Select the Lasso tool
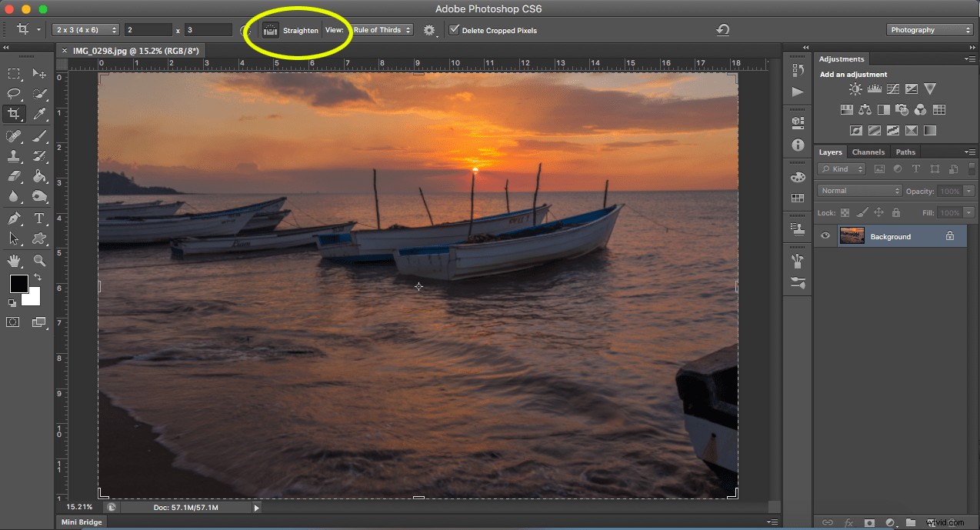Screen dimensions: 980x530 (x=14, y=95)
